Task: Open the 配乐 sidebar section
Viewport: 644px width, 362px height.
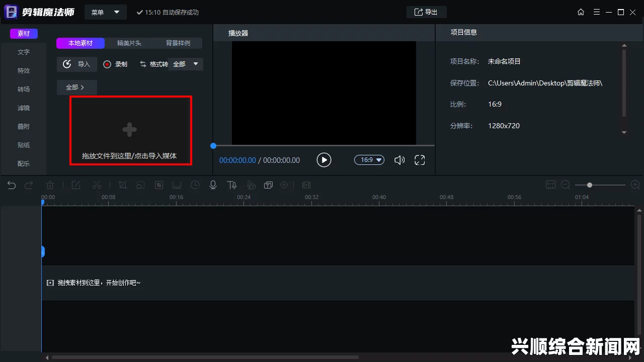Action: [24, 163]
